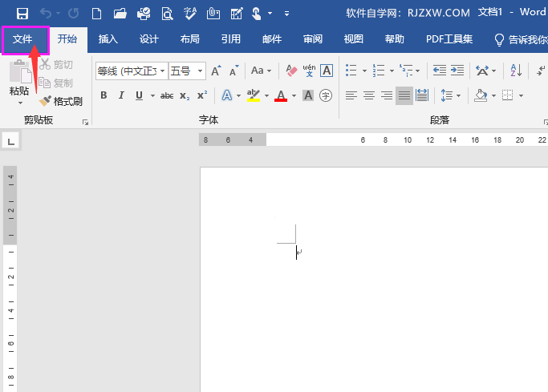Click the spelling and grammar check icon
The height and width of the screenshot is (392, 548).
190,14
